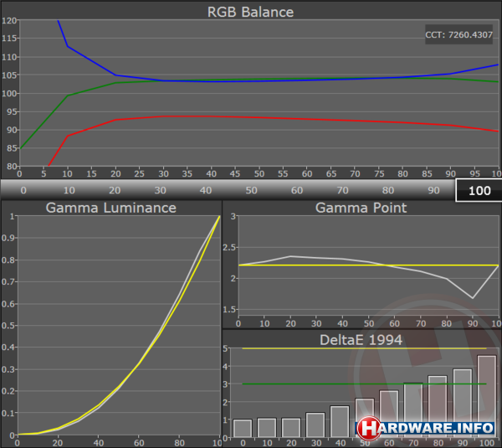Select the 90 grayscale level step
Viewport: 502px width, 448px height.
pos(433,190)
